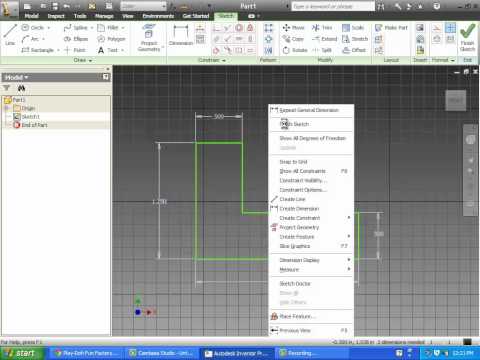Select the Fillet tool
Screen dimensions: 480x360
pos(108,28)
